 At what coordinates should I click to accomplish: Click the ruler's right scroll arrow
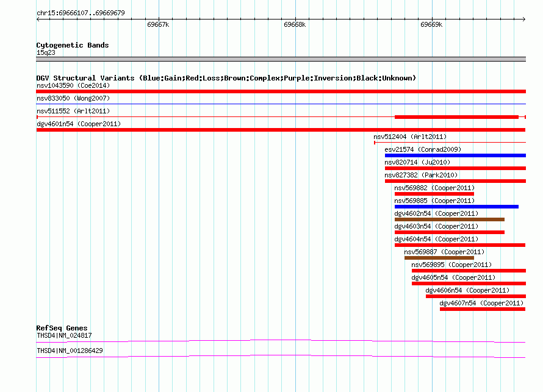pyautogui.click(x=524, y=20)
